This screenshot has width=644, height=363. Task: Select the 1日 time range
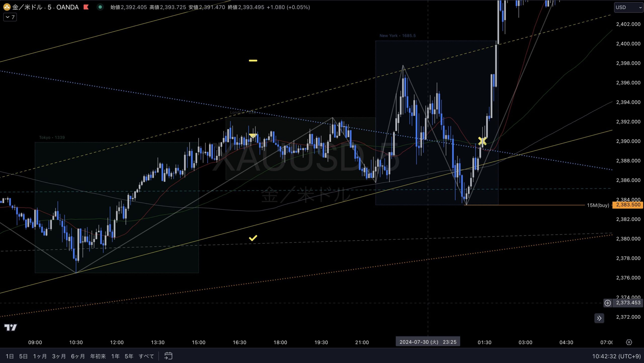[10, 356]
